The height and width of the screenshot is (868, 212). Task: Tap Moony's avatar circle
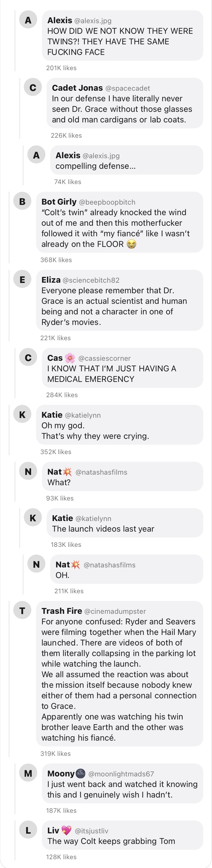click(x=28, y=773)
